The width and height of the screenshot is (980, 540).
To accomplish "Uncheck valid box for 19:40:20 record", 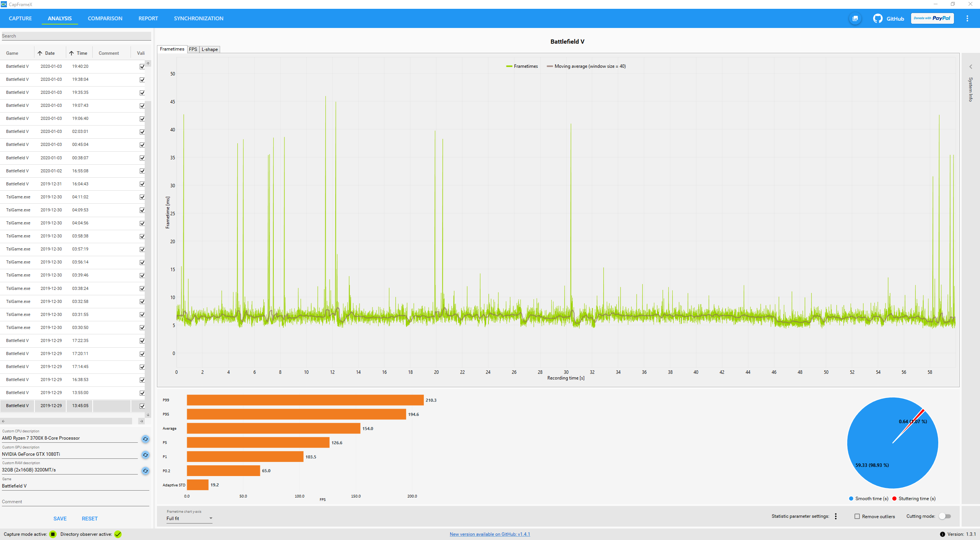I will [x=142, y=67].
